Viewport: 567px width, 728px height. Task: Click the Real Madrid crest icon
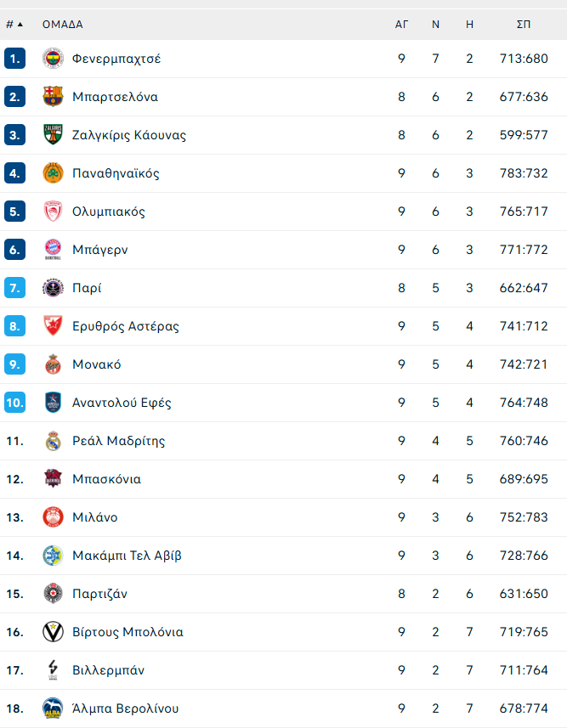pyautogui.click(x=53, y=441)
